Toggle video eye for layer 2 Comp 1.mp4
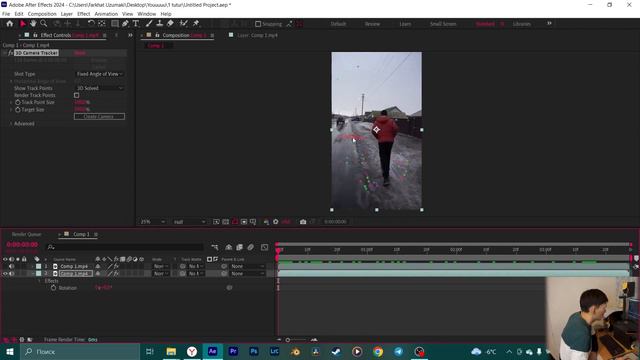The height and width of the screenshot is (360, 640). [x=5, y=273]
